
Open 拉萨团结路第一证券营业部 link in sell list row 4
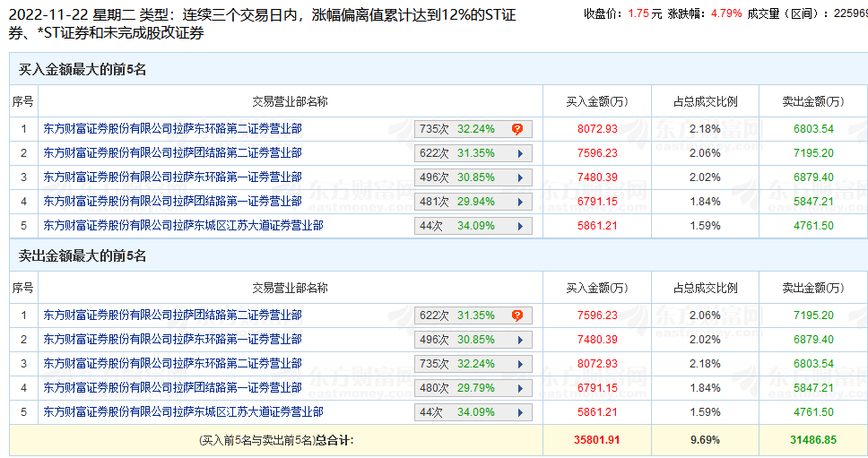tap(173, 388)
